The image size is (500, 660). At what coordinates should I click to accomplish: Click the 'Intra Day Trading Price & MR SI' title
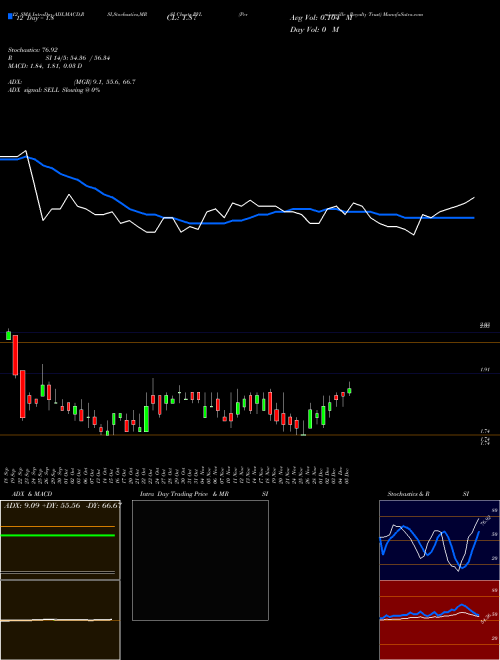pyautogui.click(x=204, y=494)
